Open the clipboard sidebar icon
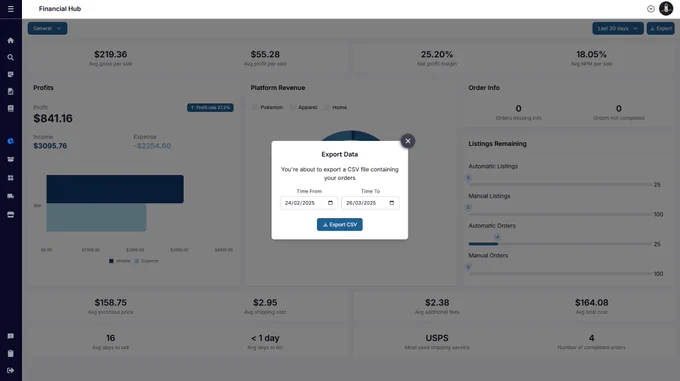 pyautogui.click(x=11, y=353)
